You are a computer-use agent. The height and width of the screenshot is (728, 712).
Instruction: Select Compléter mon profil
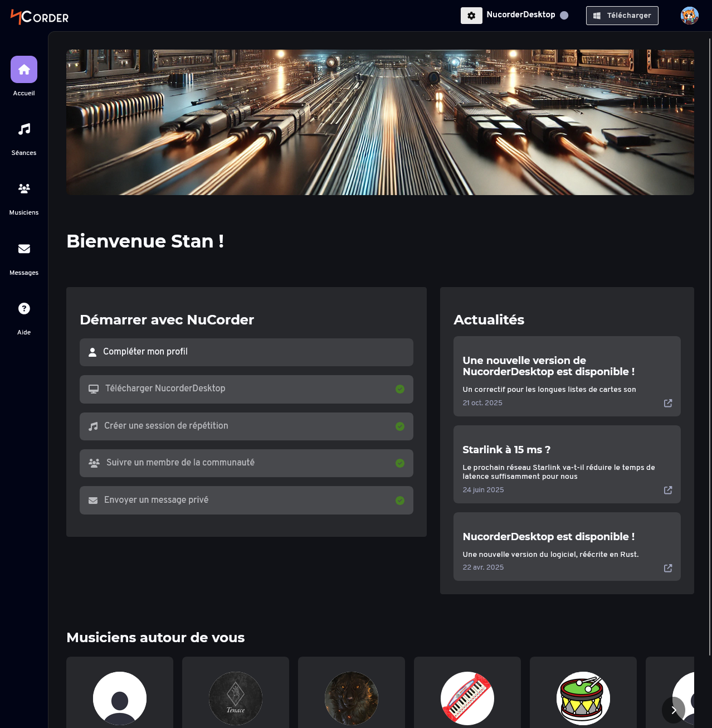[x=246, y=352]
